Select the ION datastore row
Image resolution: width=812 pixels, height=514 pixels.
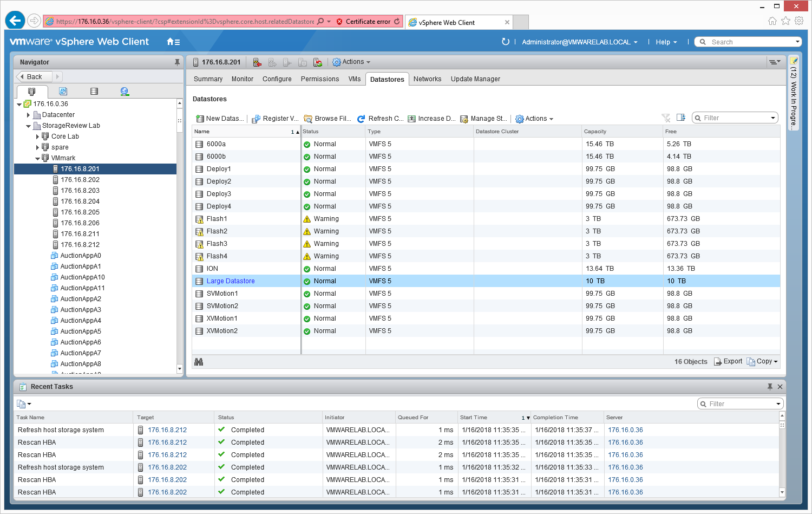pos(486,269)
